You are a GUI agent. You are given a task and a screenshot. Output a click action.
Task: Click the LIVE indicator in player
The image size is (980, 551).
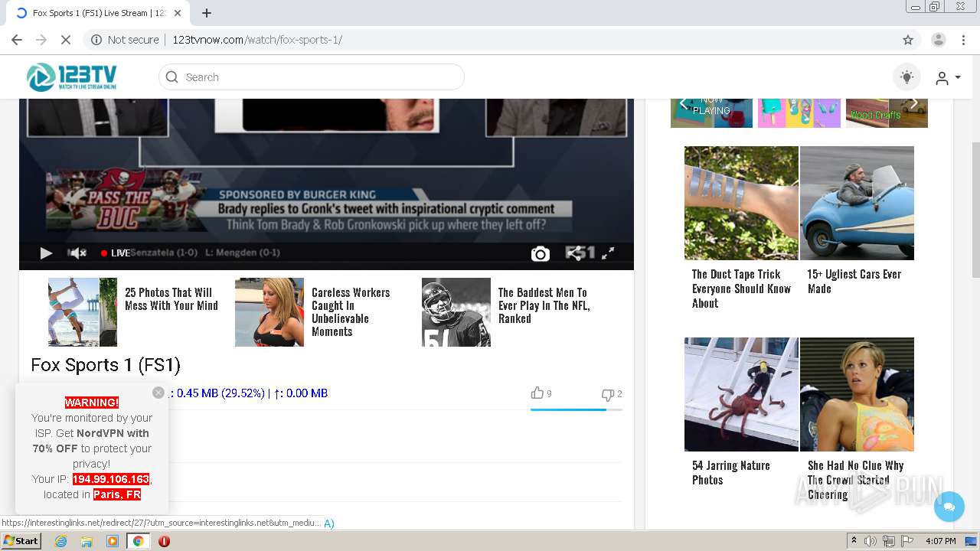pyautogui.click(x=116, y=253)
